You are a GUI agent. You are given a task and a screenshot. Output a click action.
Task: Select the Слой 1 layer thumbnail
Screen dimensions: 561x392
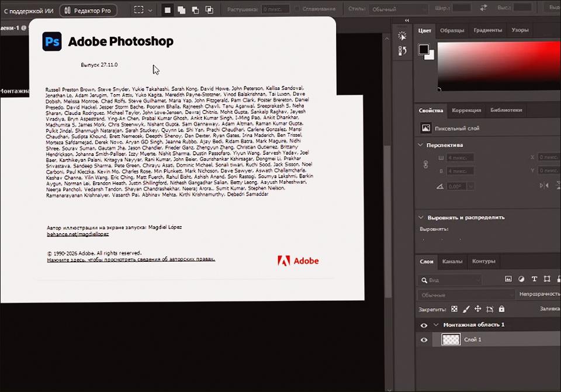pos(451,339)
